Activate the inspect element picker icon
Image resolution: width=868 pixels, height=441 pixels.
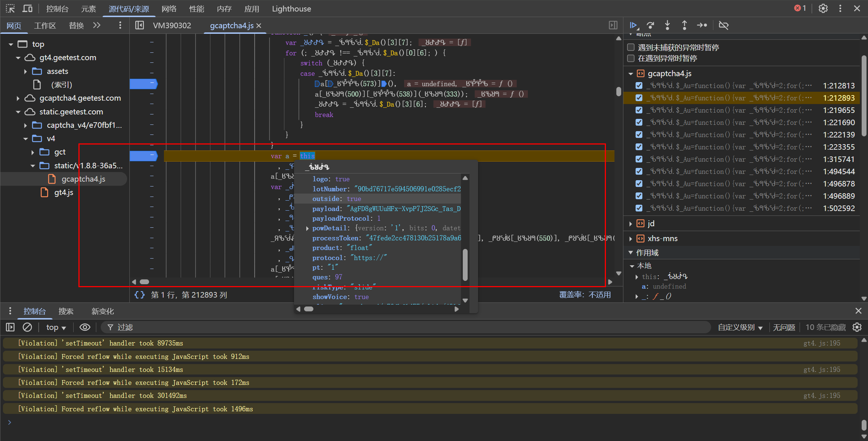click(x=10, y=9)
